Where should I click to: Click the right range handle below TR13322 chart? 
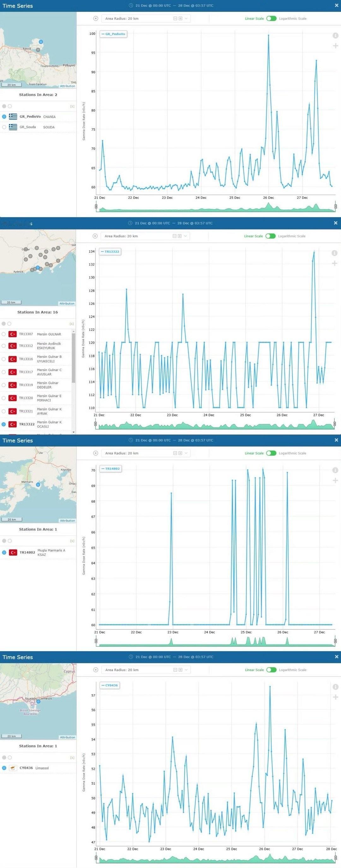[335, 424]
